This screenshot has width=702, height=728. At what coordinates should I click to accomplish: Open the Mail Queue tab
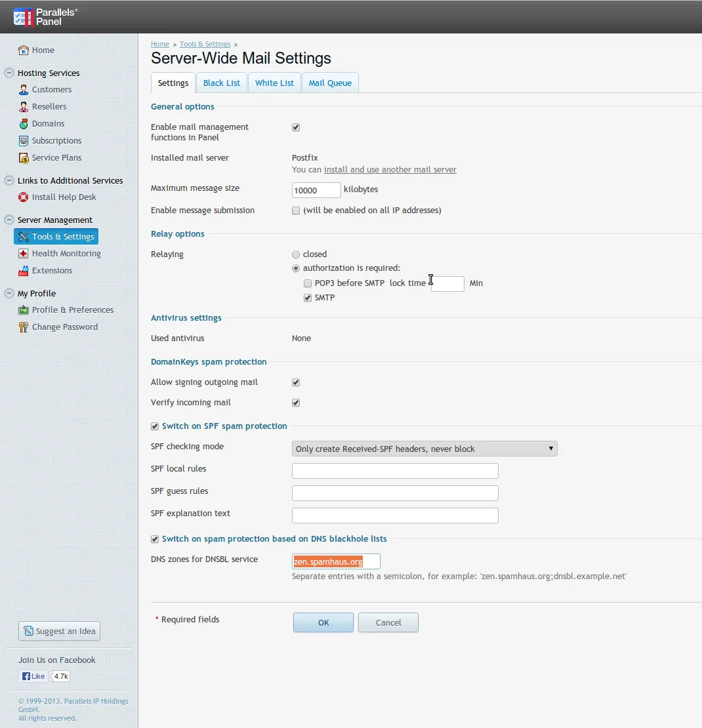pyautogui.click(x=330, y=83)
